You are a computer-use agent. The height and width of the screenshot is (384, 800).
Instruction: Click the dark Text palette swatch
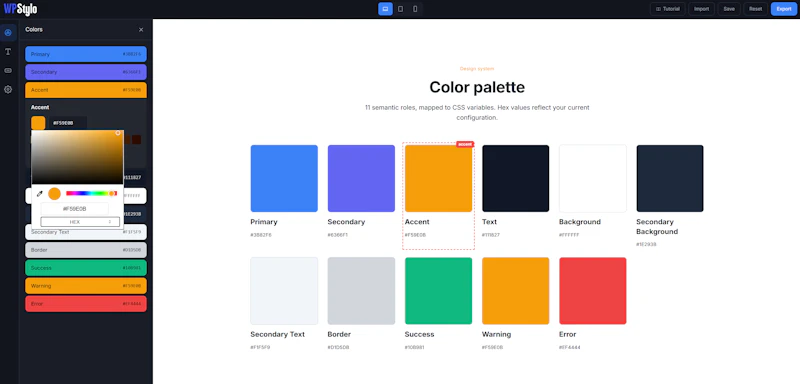(515, 178)
